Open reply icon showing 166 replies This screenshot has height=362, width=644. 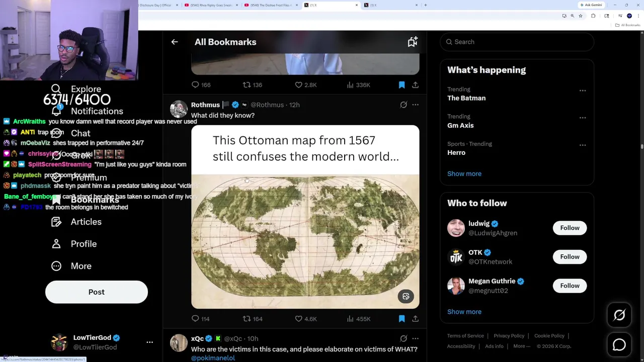click(x=200, y=85)
